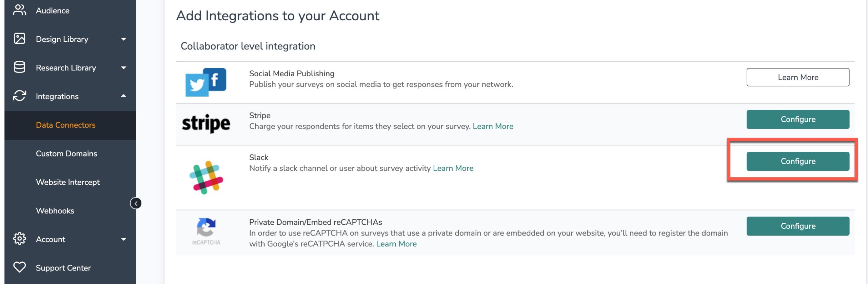This screenshot has width=868, height=284.
Task: Click the Support Center heart icon
Action: point(19,267)
